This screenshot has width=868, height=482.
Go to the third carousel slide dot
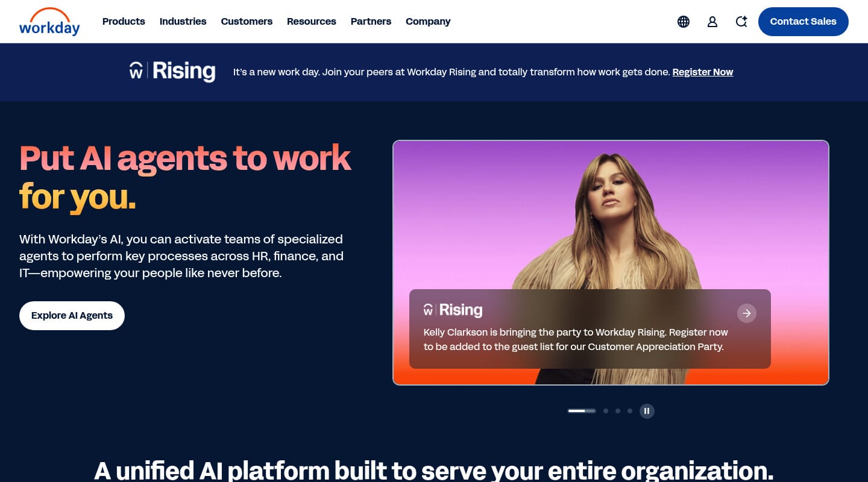coord(618,411)
